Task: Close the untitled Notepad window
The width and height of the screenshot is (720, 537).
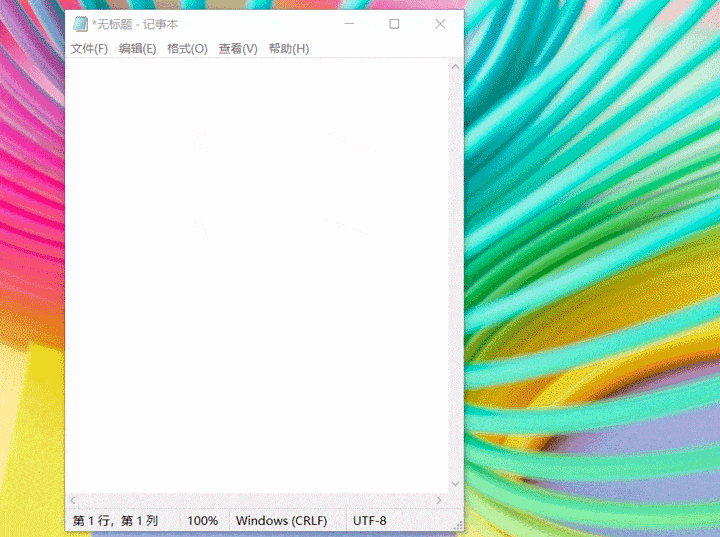Action: pos(439,24)
